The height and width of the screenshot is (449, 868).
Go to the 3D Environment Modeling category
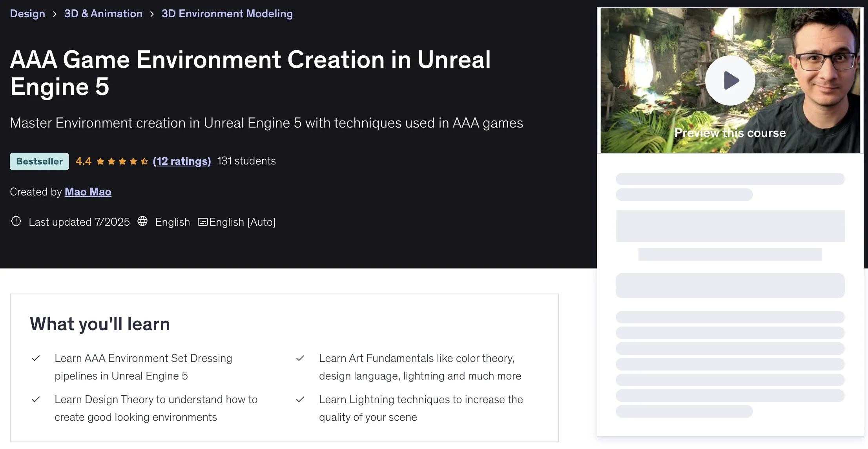coord(227,14)
